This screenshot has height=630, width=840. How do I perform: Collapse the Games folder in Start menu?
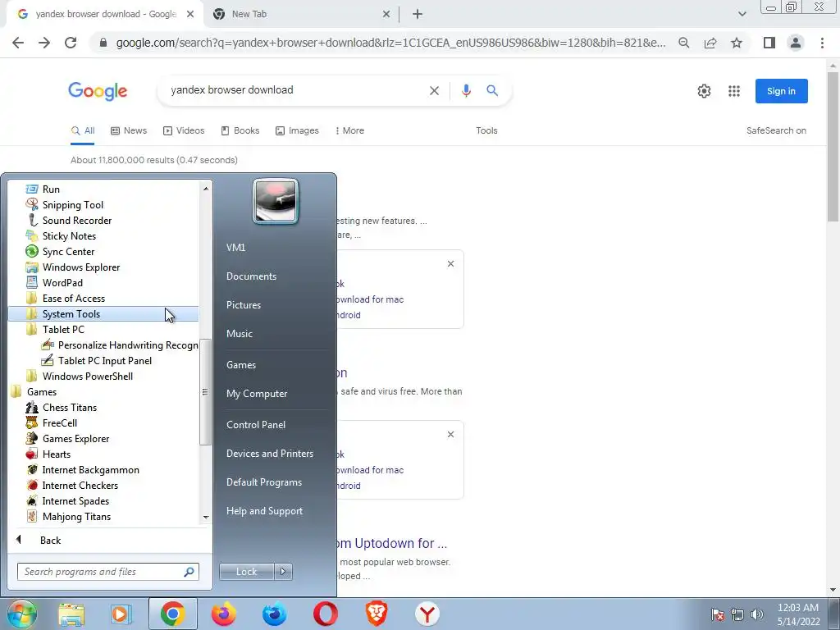(x=41, y=391)
